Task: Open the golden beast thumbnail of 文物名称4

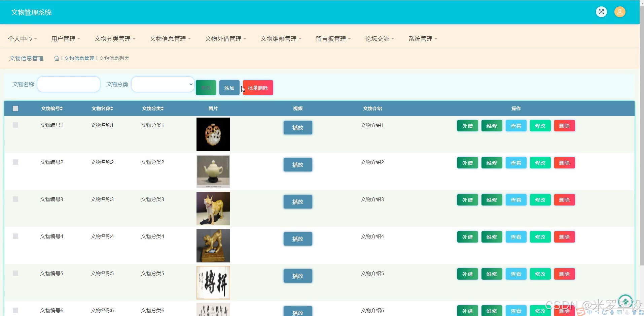Action: [x=213, y=246]
